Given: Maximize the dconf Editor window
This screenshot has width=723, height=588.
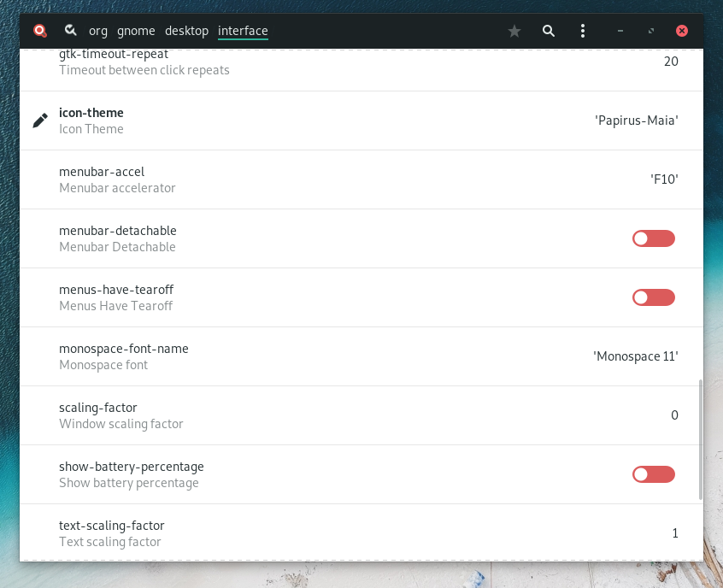Looking at the screenshot, I should (x=651, y=31).
